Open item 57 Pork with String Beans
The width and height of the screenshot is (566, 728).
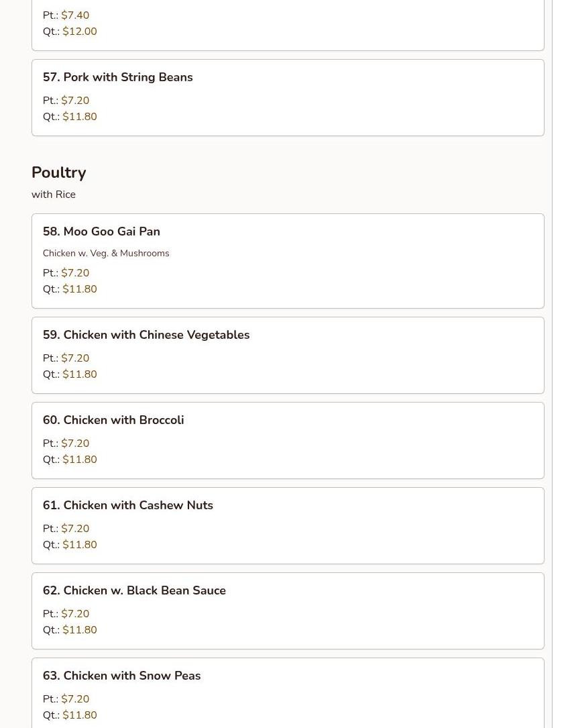[118, 77]
